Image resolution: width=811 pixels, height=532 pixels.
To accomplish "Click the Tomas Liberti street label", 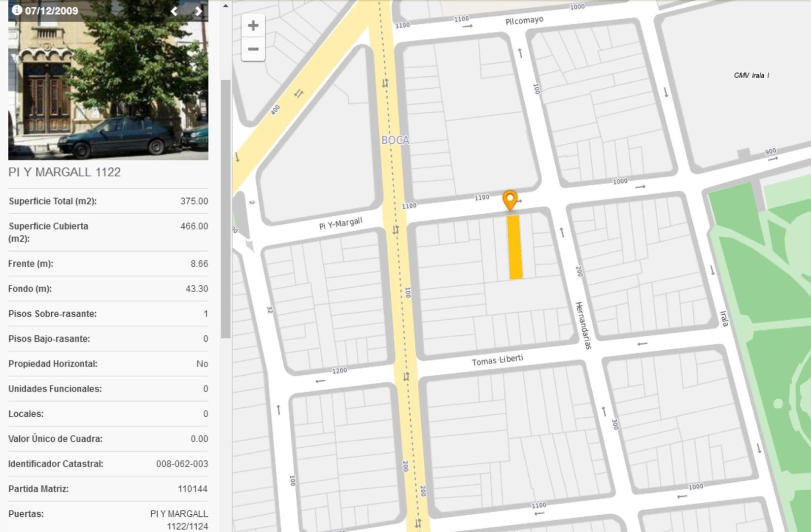I will pos(497,360).
